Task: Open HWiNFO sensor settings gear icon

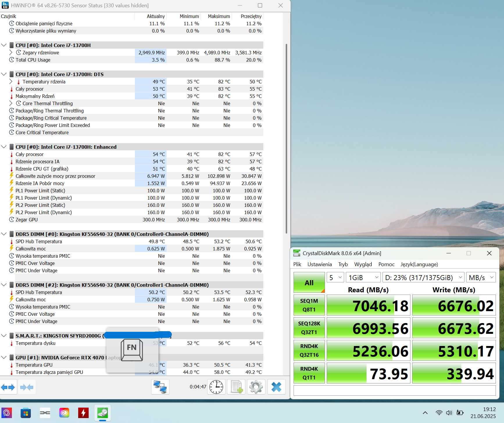Action: pyautogui.click(x=256, y=387)
